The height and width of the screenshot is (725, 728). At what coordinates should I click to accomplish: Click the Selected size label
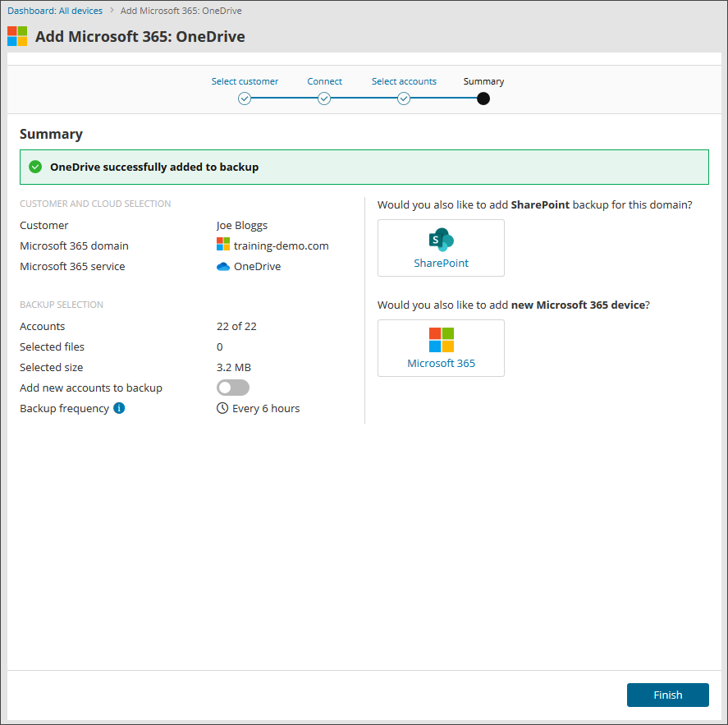[51, 367]
